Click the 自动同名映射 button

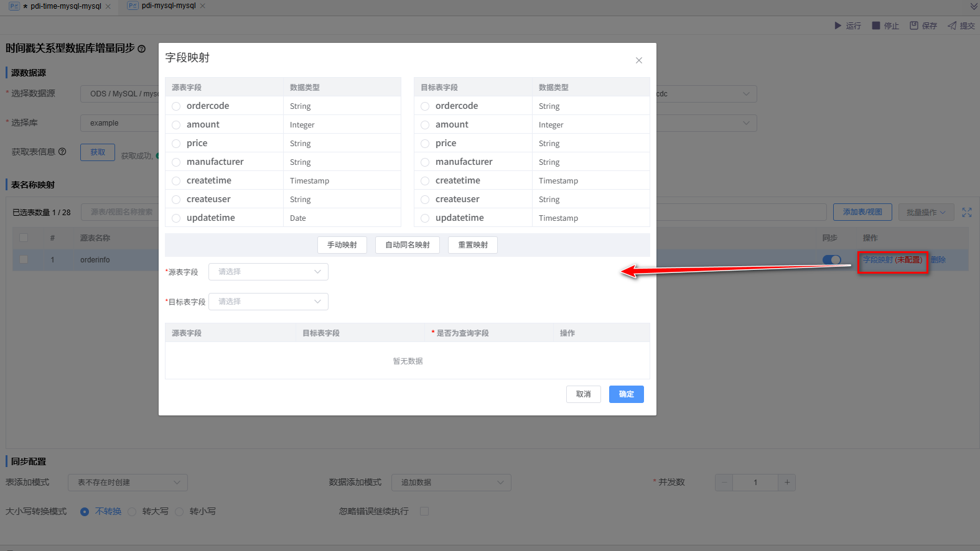point(408,245)
